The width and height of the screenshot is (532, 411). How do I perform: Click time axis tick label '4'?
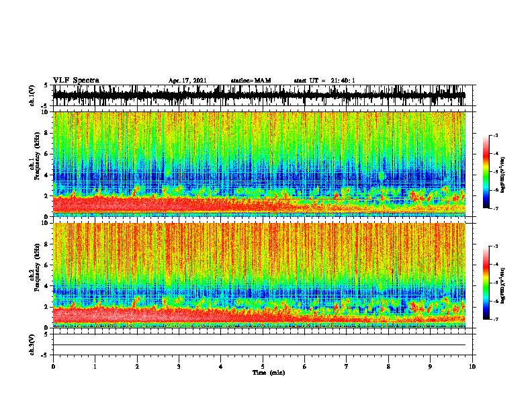coord(221,367)
